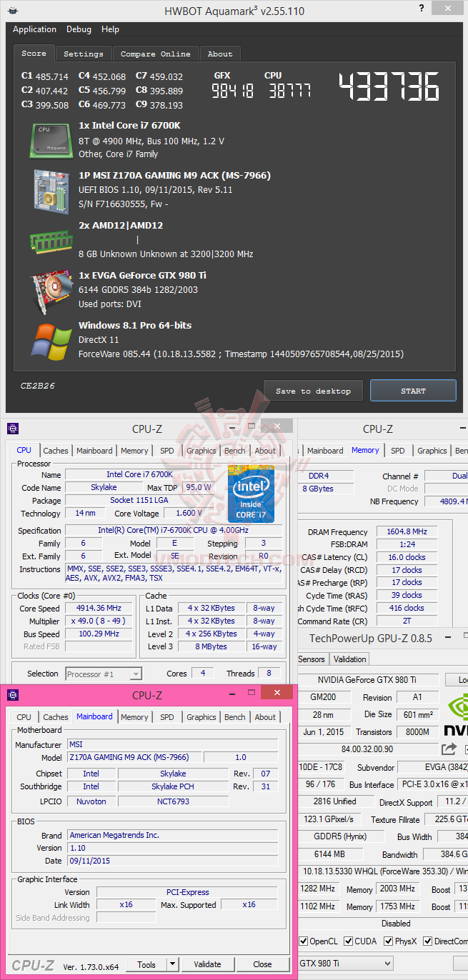
Task: Click the START button in Aquamark
Action: [x=413, y=391]
